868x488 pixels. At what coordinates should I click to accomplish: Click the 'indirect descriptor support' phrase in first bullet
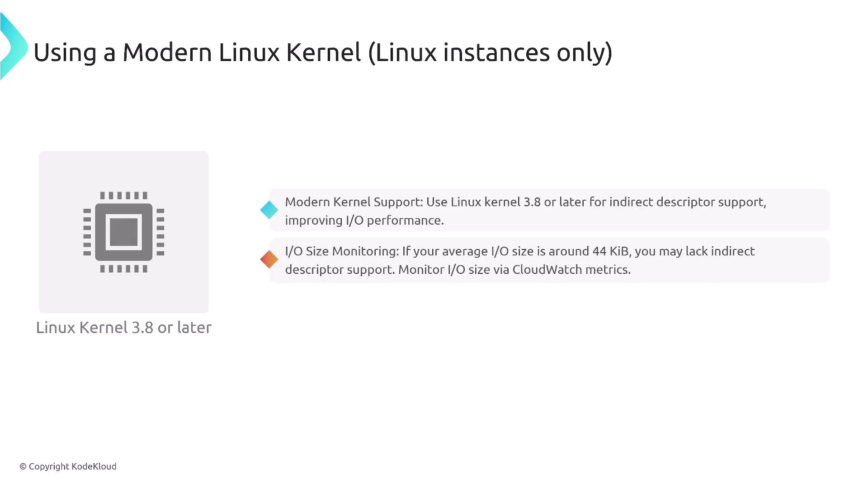686,202
